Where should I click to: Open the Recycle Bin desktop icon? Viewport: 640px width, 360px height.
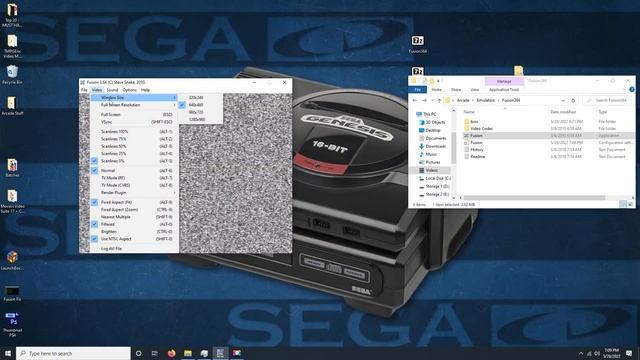(12, 74)
